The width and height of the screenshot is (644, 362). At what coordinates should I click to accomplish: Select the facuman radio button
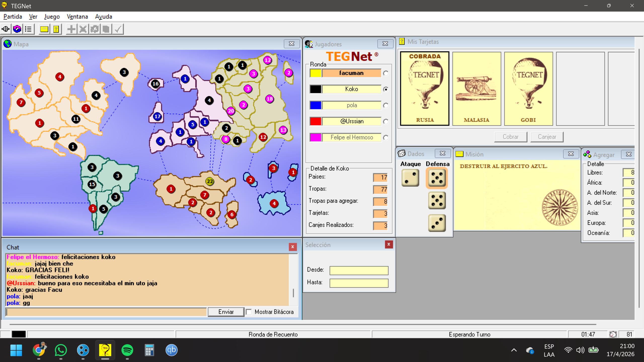[x=386, y=73]
